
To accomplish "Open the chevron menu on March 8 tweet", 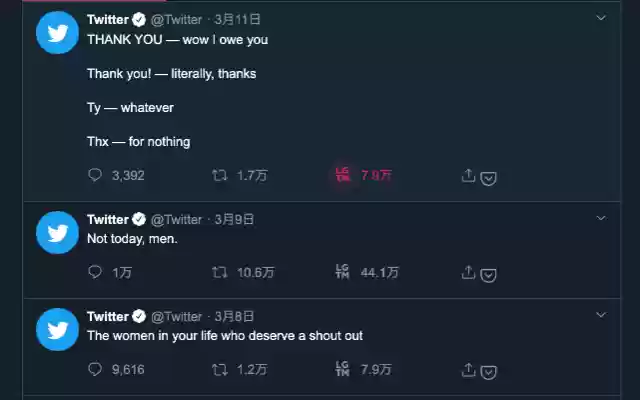I will point(600,314).
